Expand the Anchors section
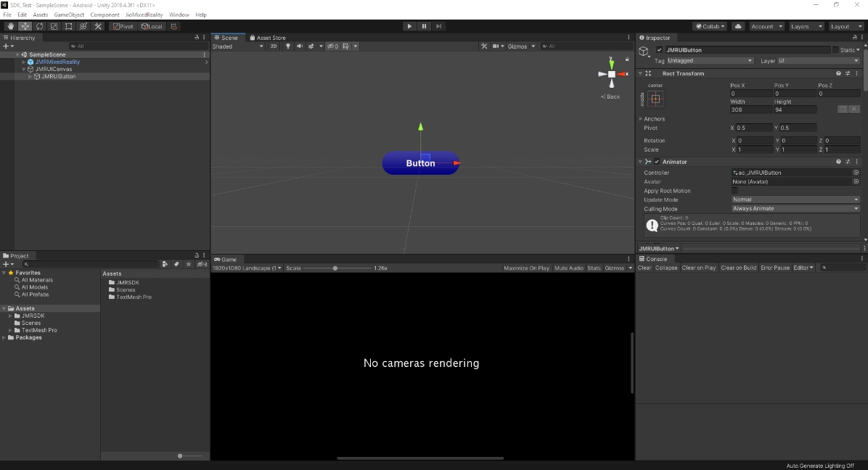The height and width of the screenshot is (470, 868). click(641, 119)
